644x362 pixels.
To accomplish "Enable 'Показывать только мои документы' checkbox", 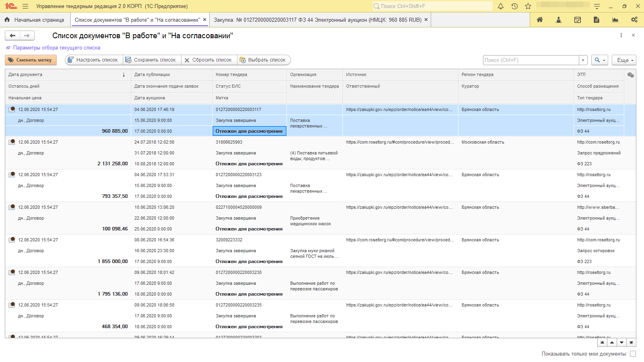I will (633, 354).
